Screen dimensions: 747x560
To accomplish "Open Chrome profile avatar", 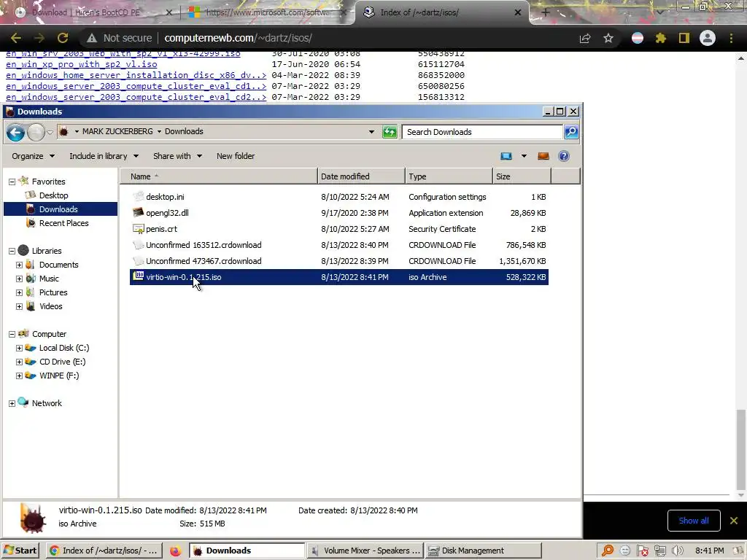I will (708, 38).
